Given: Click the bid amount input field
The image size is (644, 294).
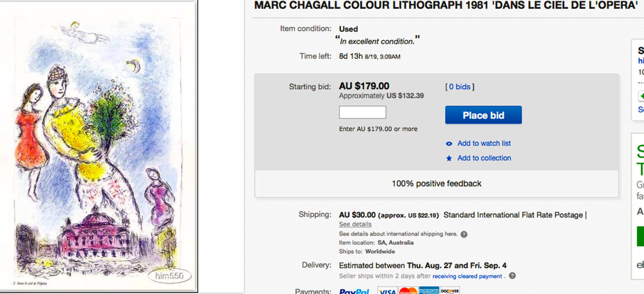Looking at the screenshot, I should pos(362,112).
